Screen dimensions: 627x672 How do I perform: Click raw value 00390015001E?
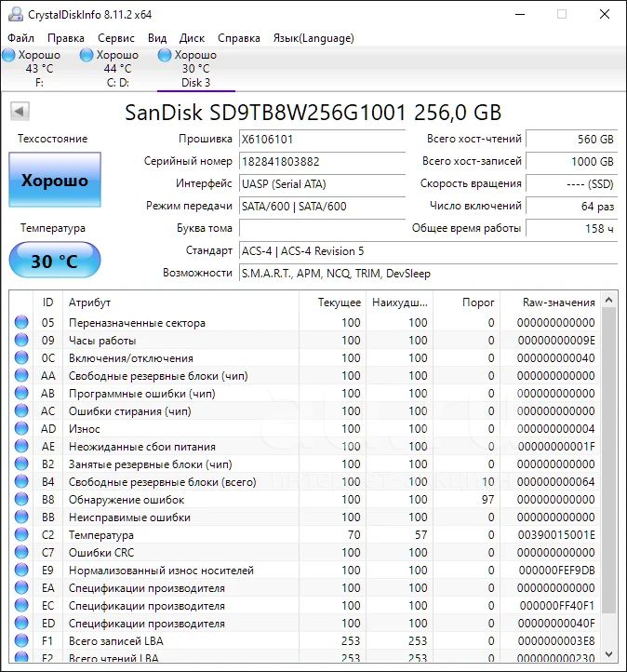(x=556, y=535)
